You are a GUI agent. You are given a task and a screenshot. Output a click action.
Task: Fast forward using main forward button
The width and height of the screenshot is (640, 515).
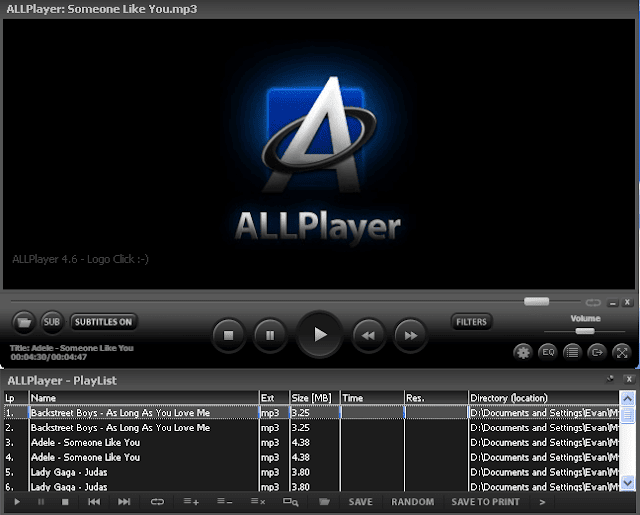pyautogui.click(x=410, y=335)
